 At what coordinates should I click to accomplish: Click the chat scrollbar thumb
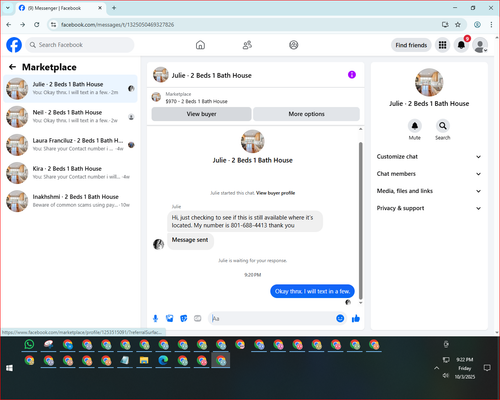coord(360,220)
